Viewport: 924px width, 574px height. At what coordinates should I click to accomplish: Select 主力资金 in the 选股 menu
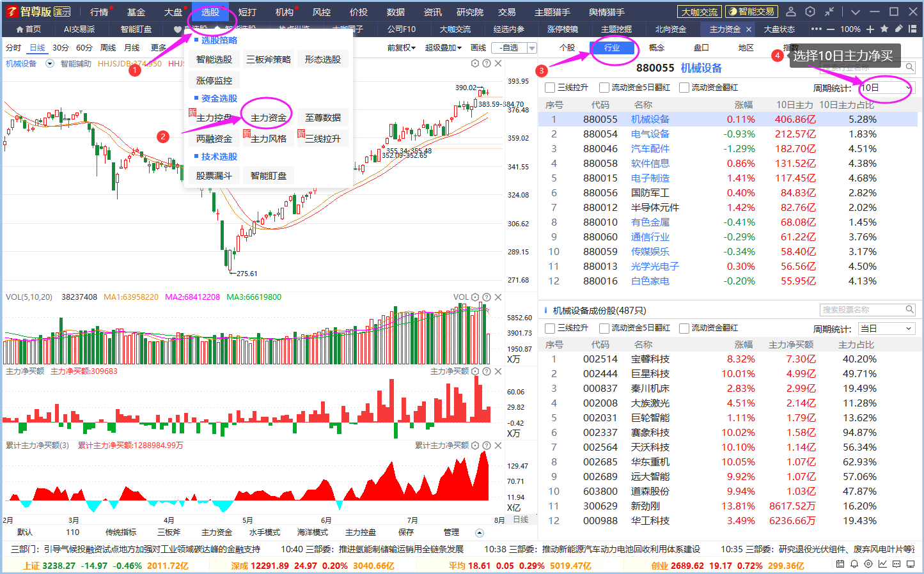[269, 118]
